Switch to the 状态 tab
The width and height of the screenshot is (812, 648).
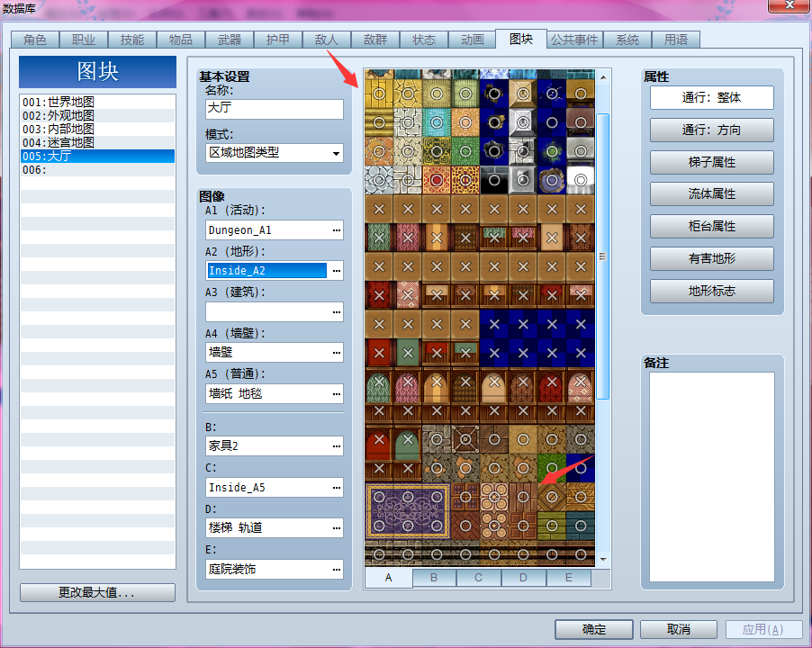click(424, 40)
